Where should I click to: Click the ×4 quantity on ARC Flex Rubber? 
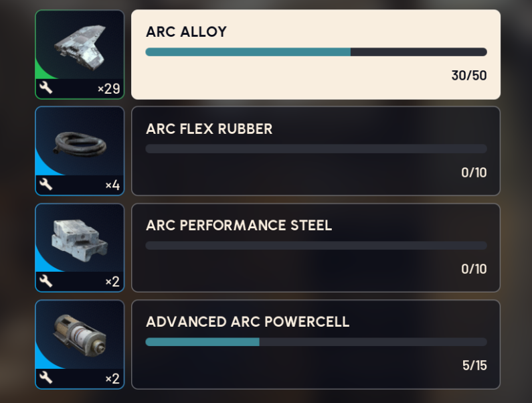pos(112,185)
